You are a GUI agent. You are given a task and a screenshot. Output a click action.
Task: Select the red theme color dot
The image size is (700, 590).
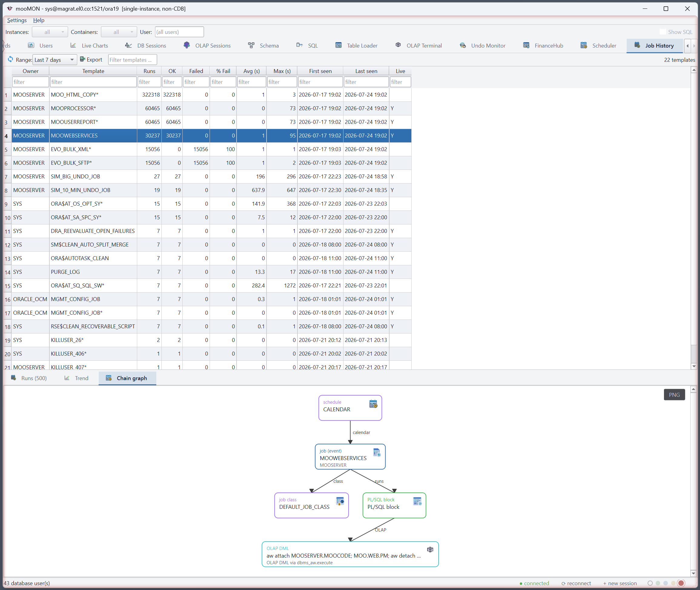tap(681, 583)
